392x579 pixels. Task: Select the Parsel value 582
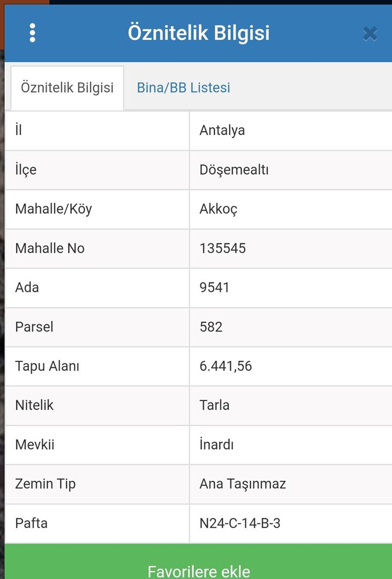pyautogui.click(x=211, y=327)
